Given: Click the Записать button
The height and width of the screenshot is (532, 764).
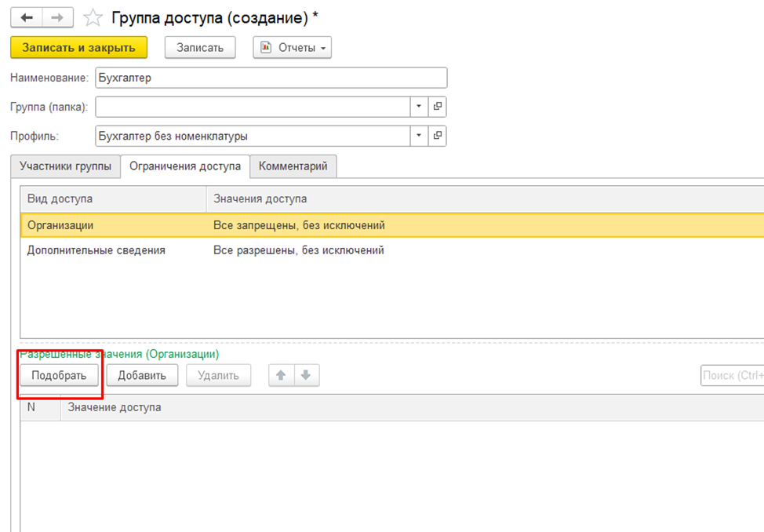Looking at the screenshot, I should point(200,48).
